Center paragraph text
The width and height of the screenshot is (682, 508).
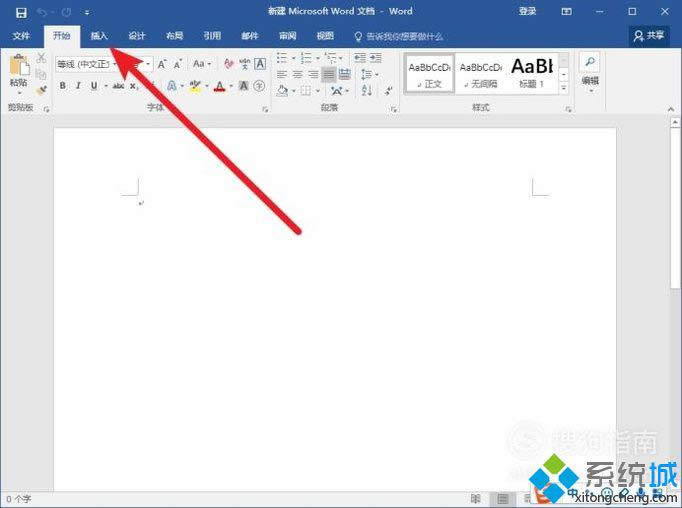pyautogui.click(x=298, y=74)
